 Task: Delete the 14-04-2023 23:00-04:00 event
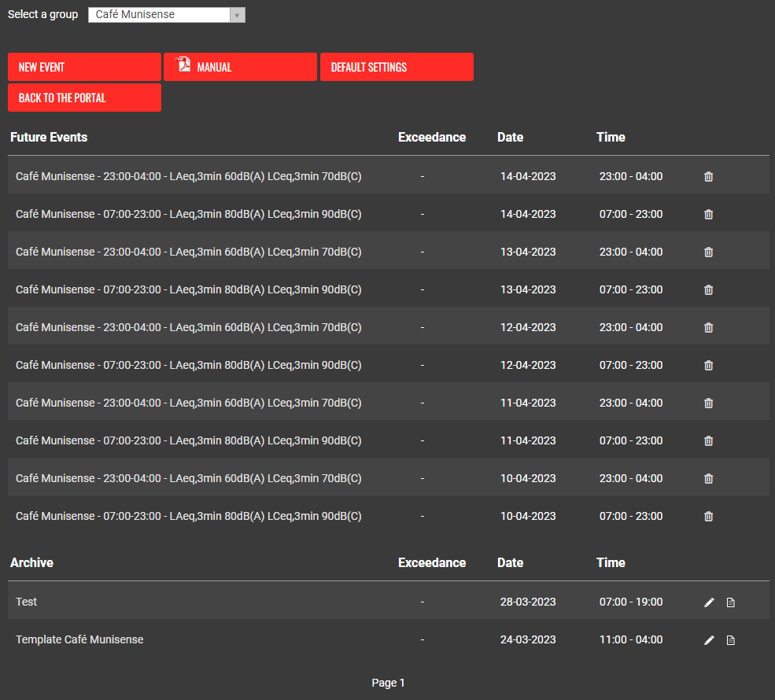pyautogui.click(x=708, y=177)
